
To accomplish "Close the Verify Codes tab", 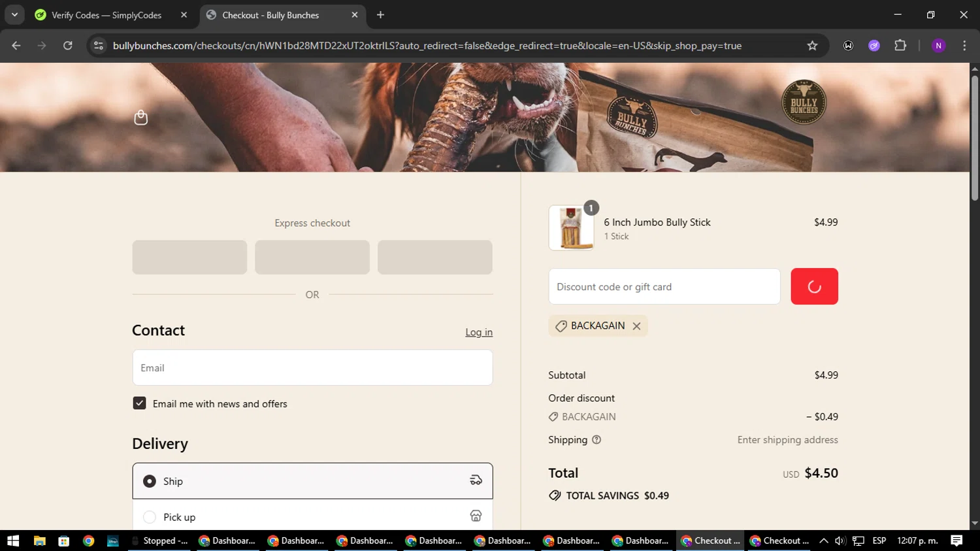I will coord(184,15).
